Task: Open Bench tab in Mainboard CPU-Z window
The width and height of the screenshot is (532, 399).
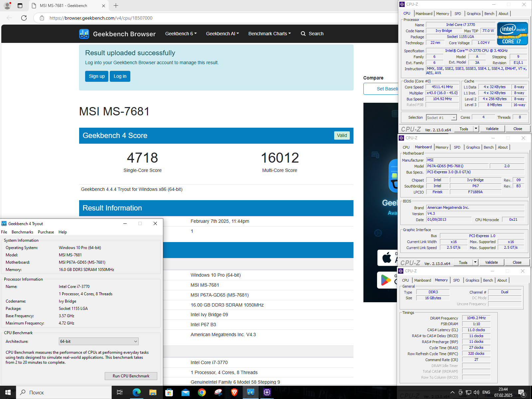Action: tap(489, 147)
